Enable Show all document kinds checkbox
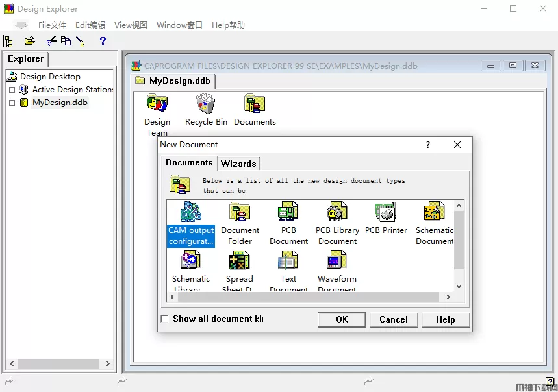558x392 pixels. click(x=165, y=319)
